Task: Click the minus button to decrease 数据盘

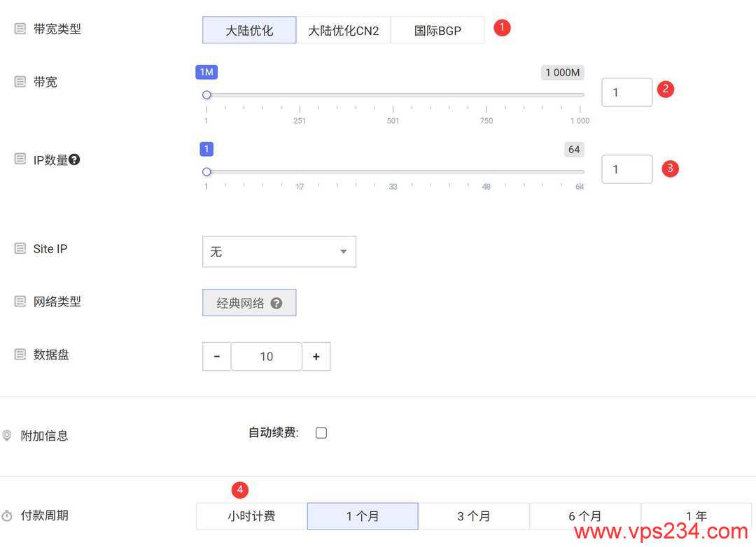Action: coord(216,356)
